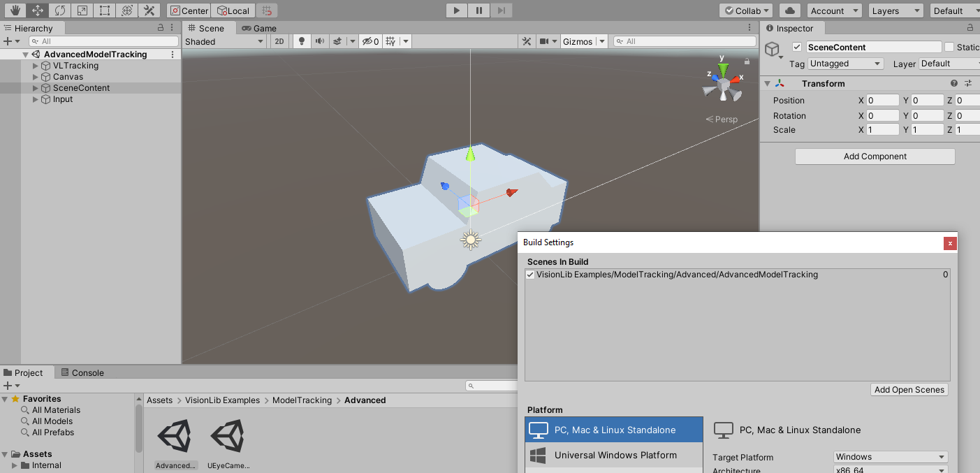Open custom editor tools wrench icon
The height and width of the screenshot is (473, 980).
(148, 10)
